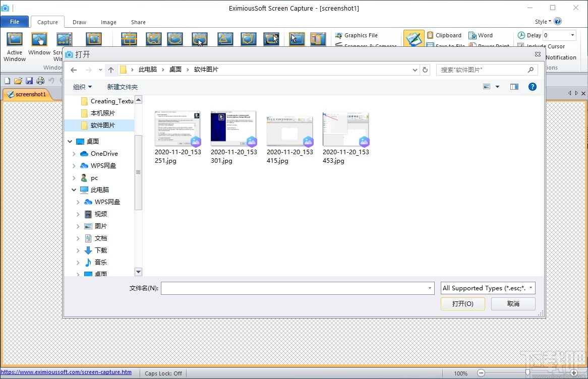
Task: Click the Save icon in quick access toolbar
Action: (x=29, y=80)
